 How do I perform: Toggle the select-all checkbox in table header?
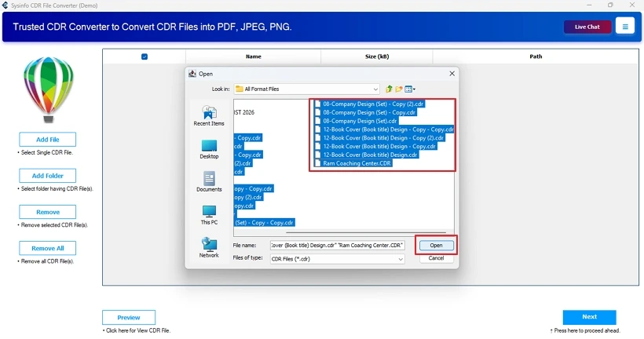pos(145,56)
